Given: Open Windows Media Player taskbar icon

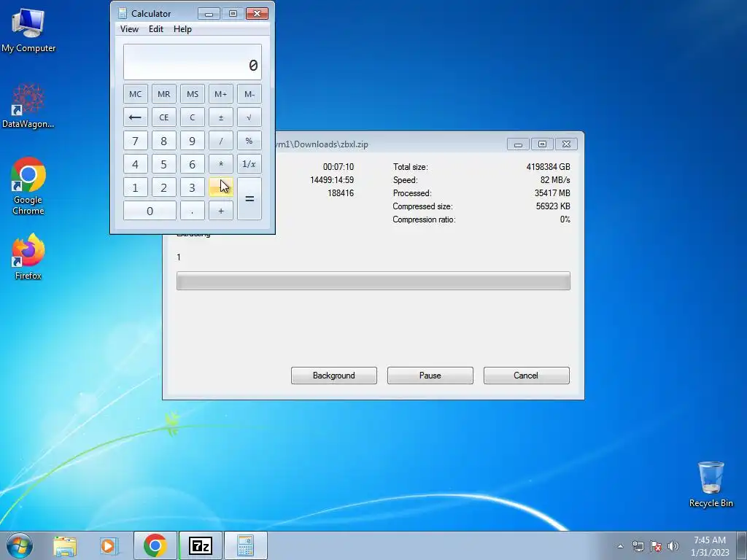Looking at the screenshot, I should (109, 545).
